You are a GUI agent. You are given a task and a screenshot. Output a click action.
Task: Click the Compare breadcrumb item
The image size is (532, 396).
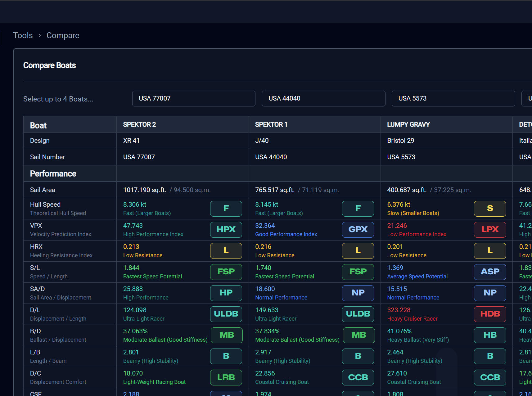[63, 35]
